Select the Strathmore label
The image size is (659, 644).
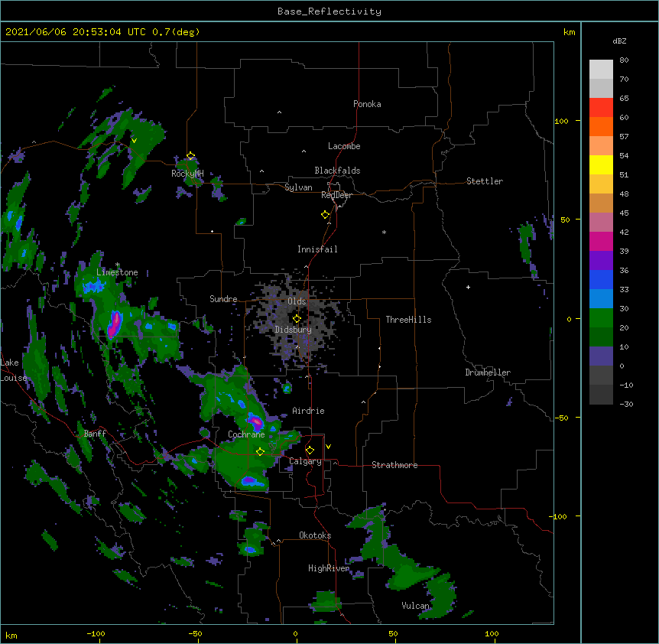(394, 465)
